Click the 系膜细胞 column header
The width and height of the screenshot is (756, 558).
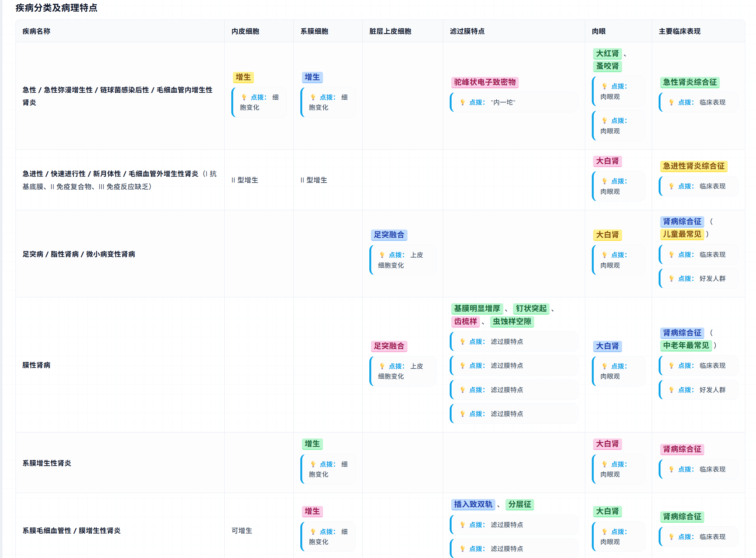pos(315,31)
